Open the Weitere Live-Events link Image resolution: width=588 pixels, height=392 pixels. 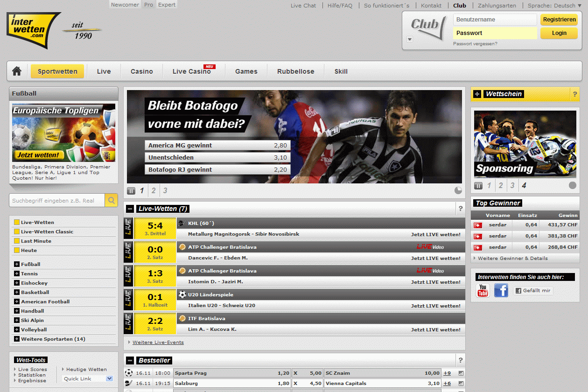158,343
